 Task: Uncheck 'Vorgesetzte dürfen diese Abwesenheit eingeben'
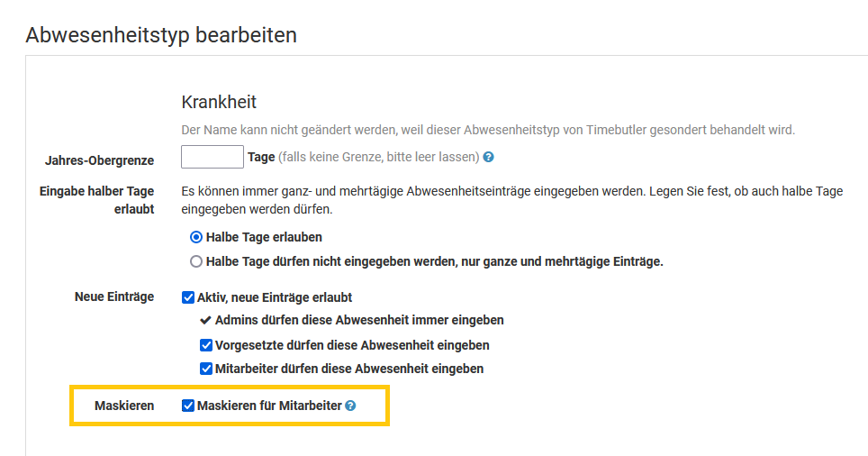206,345
